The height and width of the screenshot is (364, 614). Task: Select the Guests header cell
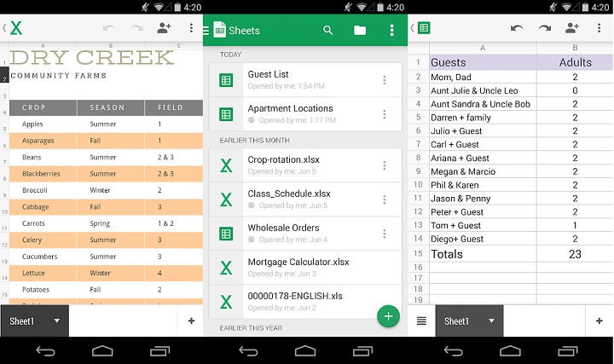coord(483,62)
